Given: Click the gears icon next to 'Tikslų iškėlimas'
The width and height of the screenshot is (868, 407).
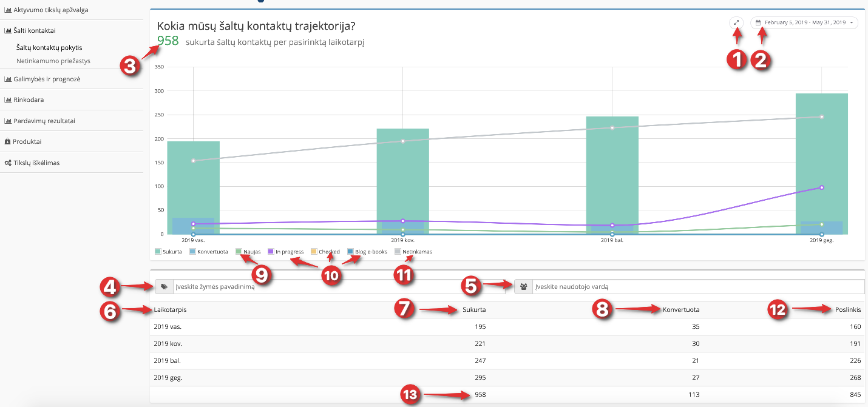Looking at the screenshot, I should [x=8, y=163].
